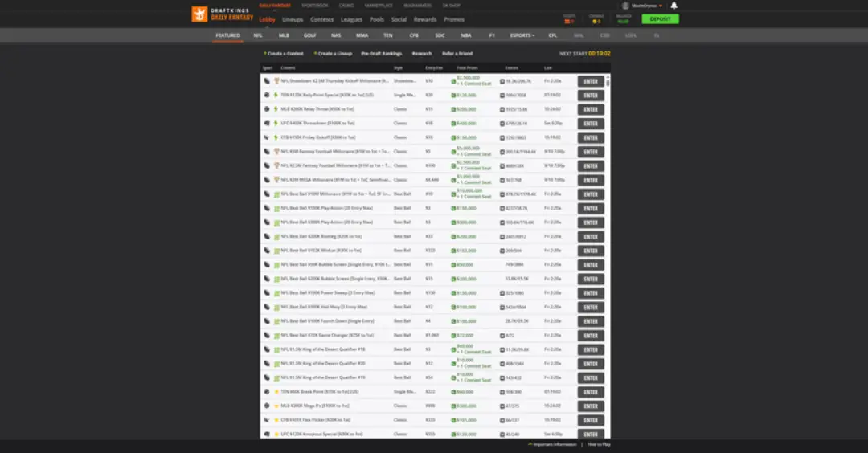This screenshot has height=453, width=868.
Task: Click ENTER for UFC Throwdown contest
Action: (591, 124)
